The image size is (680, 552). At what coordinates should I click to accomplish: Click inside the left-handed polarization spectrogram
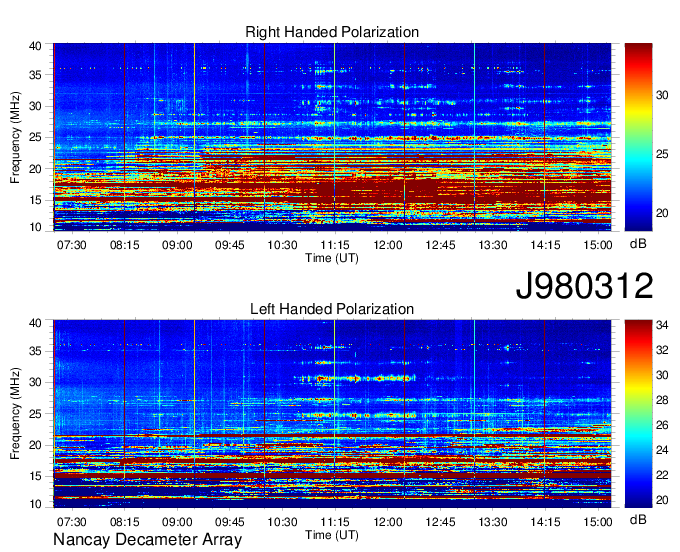[x=332, y=414]
